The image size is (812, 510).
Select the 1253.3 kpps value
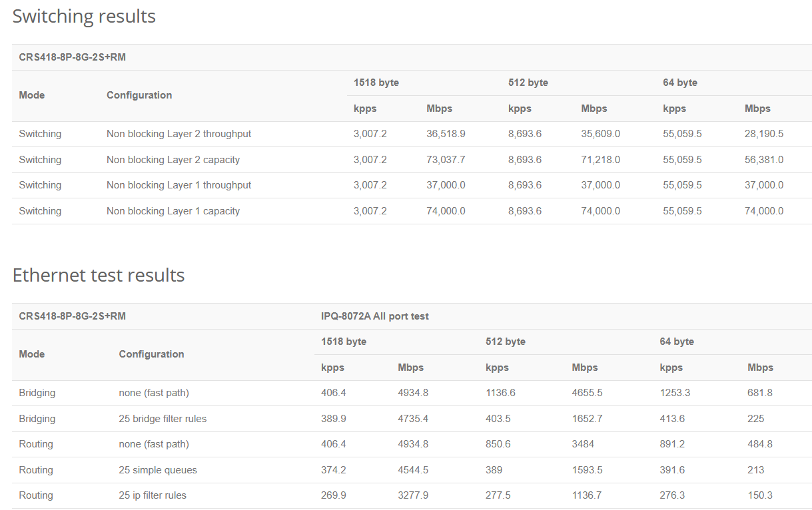click(x=675, y=393)
